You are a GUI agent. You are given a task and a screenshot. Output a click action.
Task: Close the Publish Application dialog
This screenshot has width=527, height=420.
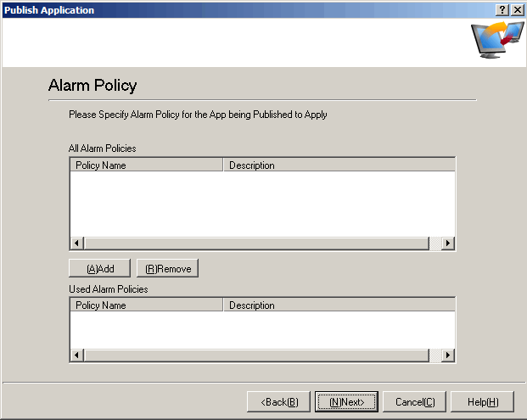click(517, 9)
